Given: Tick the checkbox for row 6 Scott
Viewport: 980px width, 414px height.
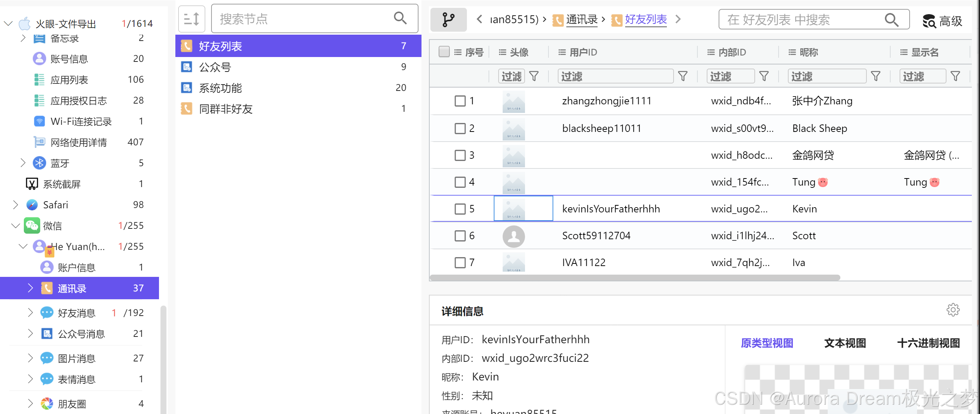Looking at the screenshot, I should (460, 236).
